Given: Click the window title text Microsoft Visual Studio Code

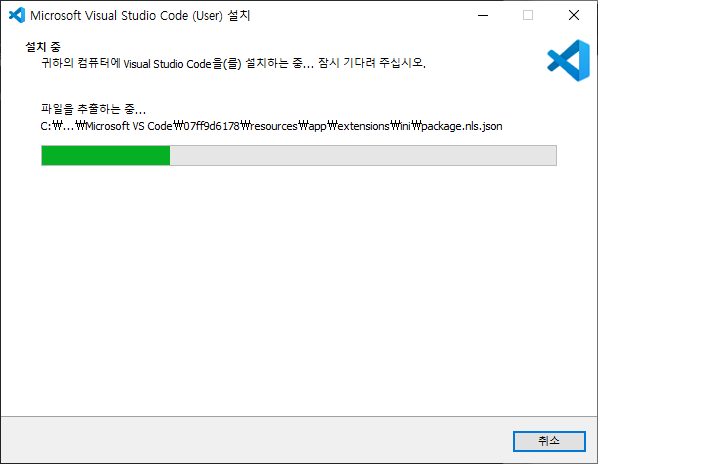Looking at the screenshot, I should pos(109,15).
